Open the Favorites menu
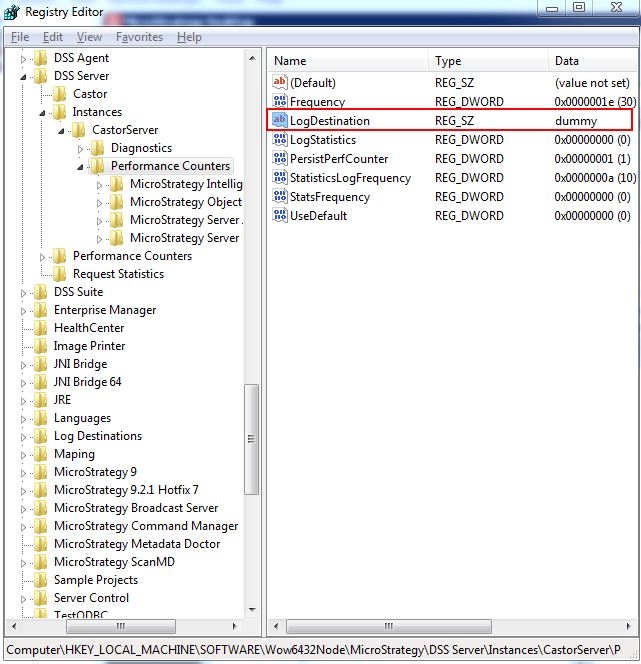641x664 pixels. click(x=139, y=37)
